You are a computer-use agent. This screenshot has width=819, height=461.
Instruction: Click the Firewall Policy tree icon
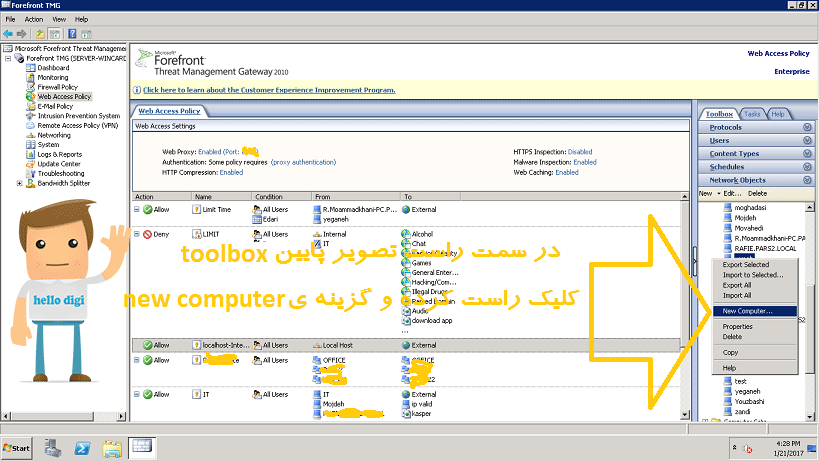coord(31,87)
